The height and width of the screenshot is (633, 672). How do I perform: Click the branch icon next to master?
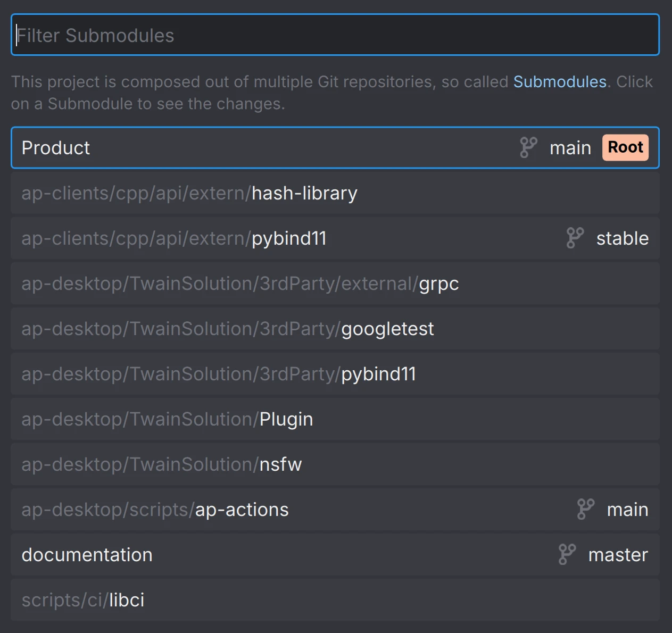[x=567, y=554]
